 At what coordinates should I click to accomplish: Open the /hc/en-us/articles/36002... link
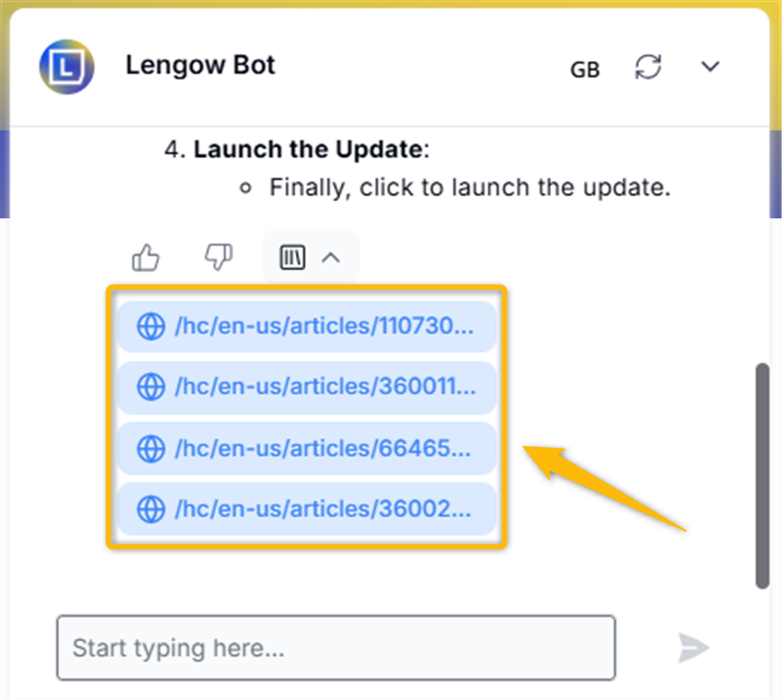coord(306,509)
